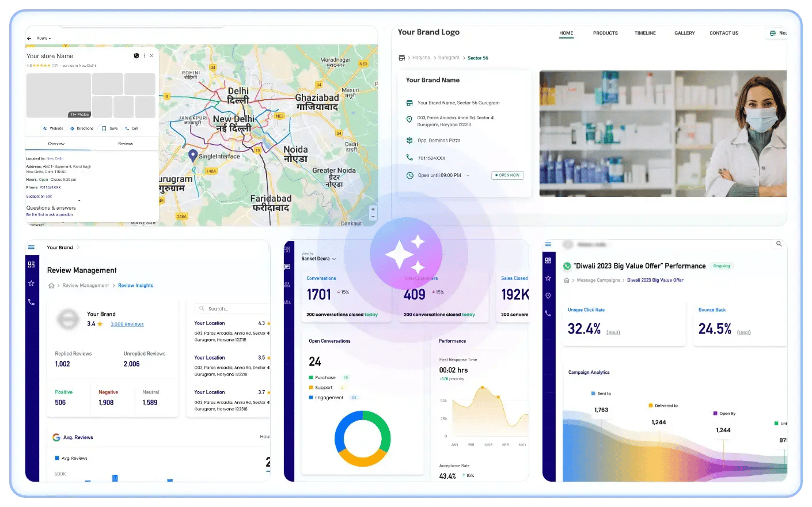Click dashboard grid icon in Review Management sidebar
Screen dimensions: 812x507
31,264
